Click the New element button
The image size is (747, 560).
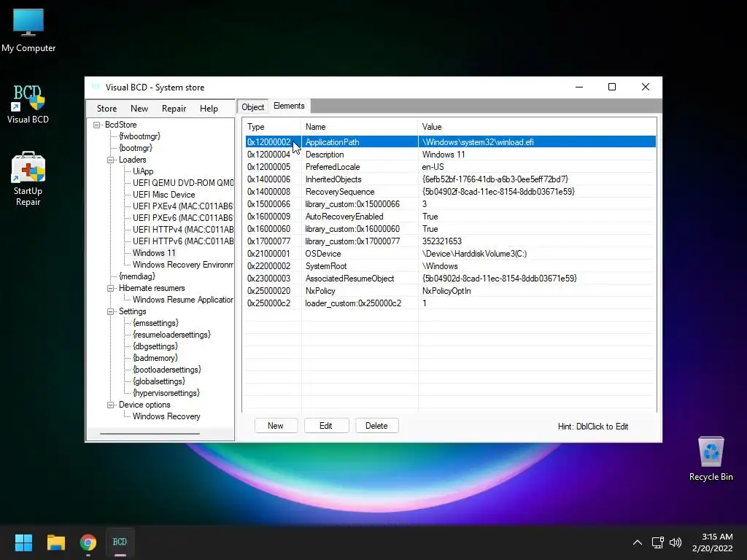276,426
